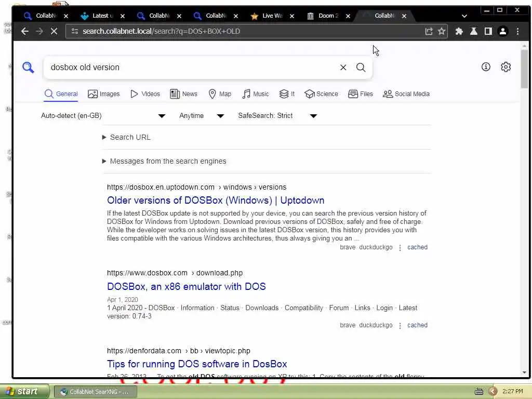532x399 pixels.
Task: Open cached copy of Uptodown result
Action: 417,247
